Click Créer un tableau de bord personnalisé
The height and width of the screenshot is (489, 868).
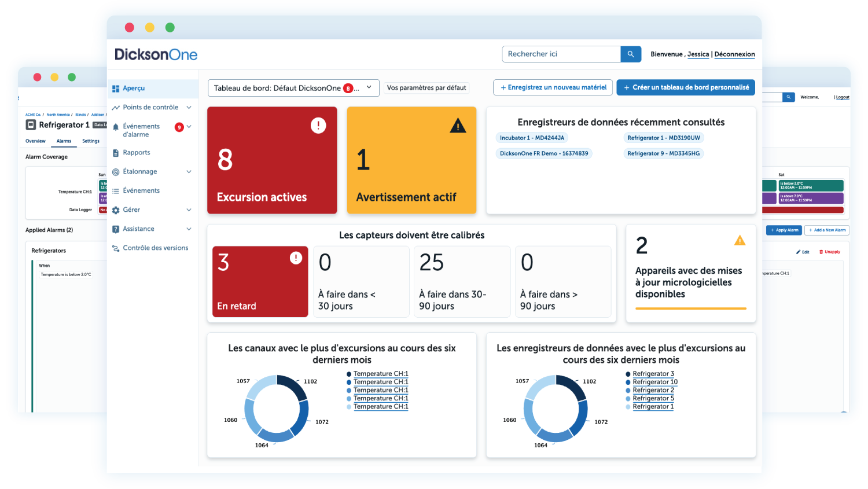[x=686, y=87]
